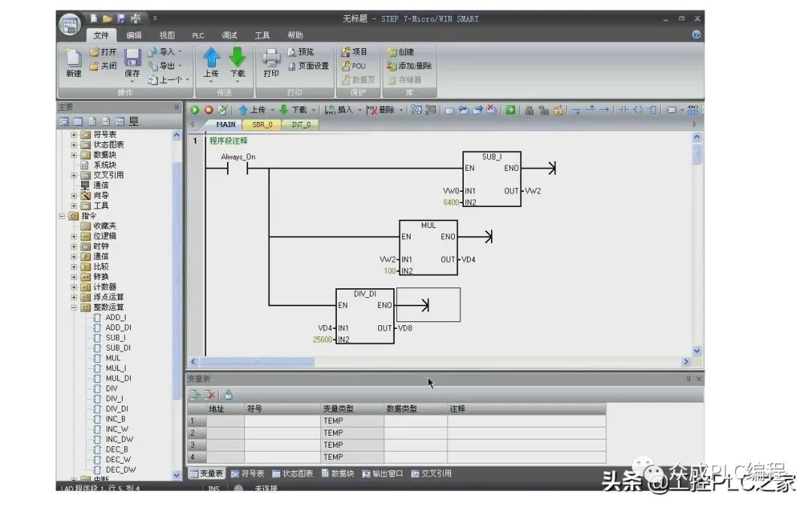The width and height of the screenshot is (812, 508).
Task: Click the 符号 cell in variable row 1
Action: click(x=283, y=421)
